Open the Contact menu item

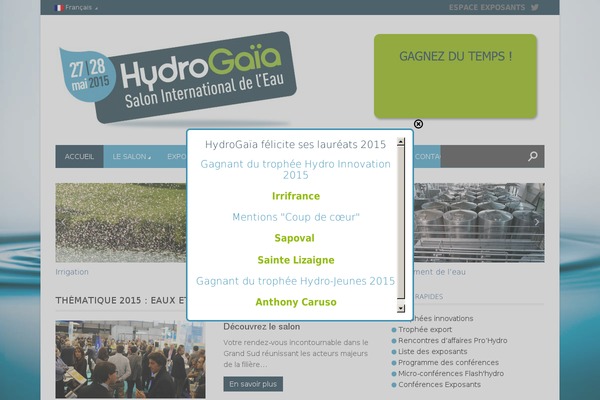tap(427, 157)
